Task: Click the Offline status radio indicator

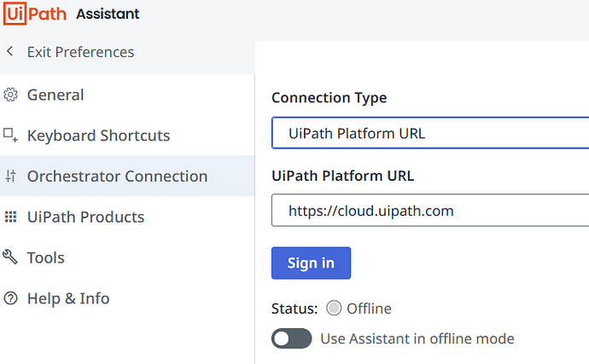Action: point(334,309)
